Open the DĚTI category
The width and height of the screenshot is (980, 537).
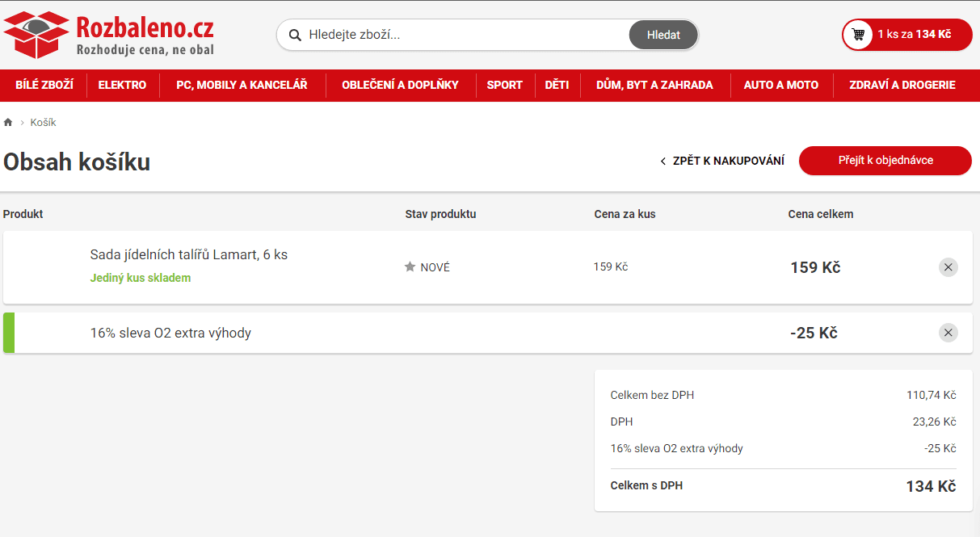[x=557, y=85]
